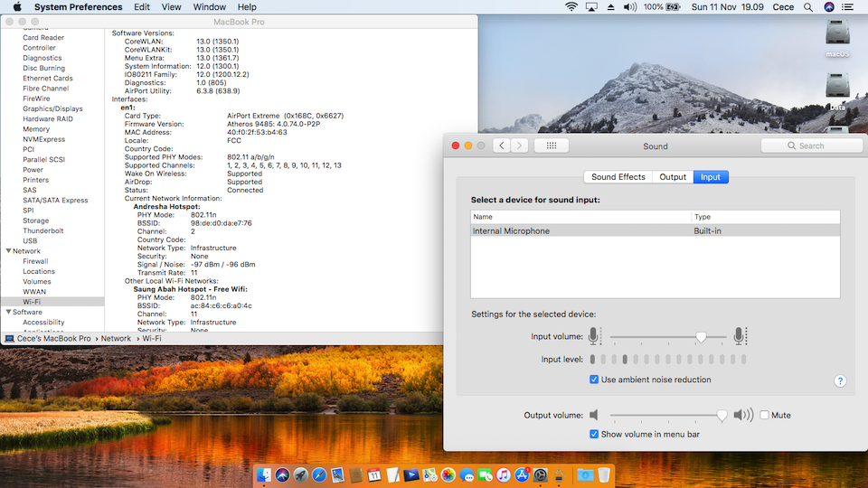Open the Help menu
The image size is (868, 488).
(x=247, y=7)
